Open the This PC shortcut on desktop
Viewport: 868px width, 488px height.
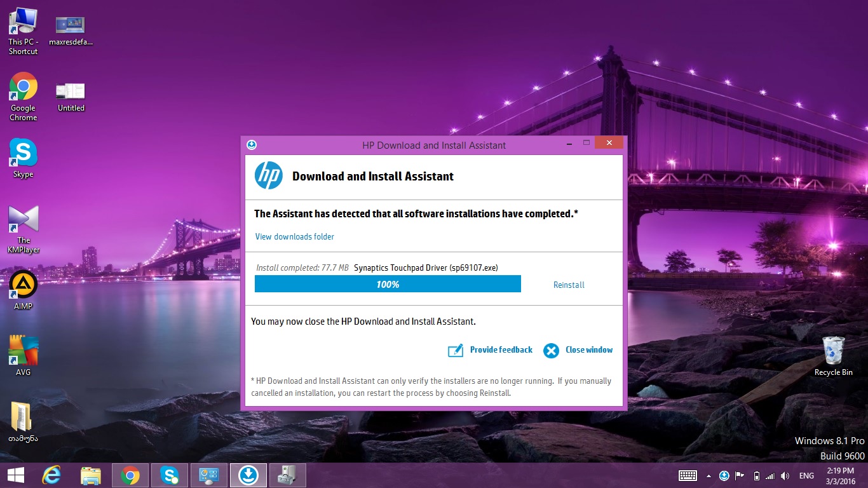24,32
